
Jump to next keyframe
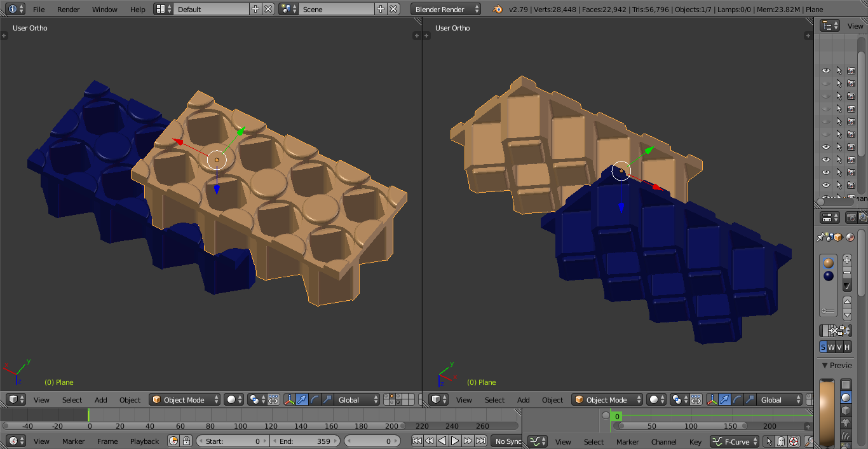468,441
